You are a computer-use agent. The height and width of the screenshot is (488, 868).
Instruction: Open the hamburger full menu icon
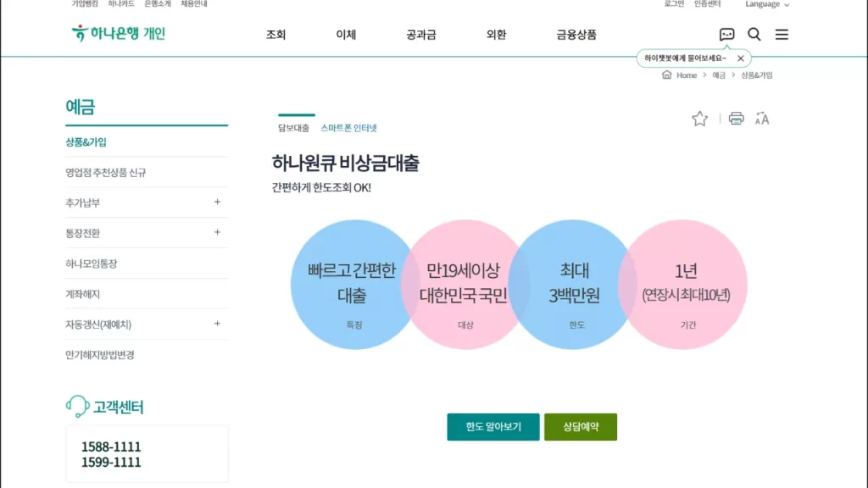click(x=782, y=34)
